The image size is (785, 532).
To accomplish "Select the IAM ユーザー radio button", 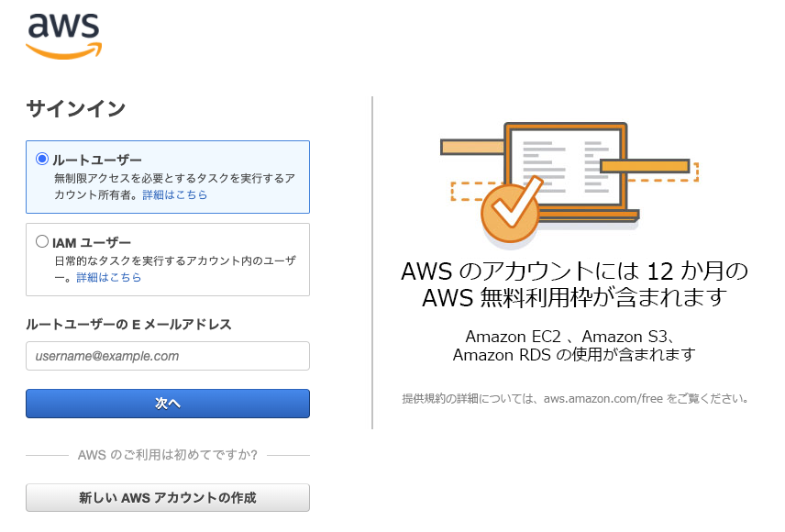I will (42, 242).
